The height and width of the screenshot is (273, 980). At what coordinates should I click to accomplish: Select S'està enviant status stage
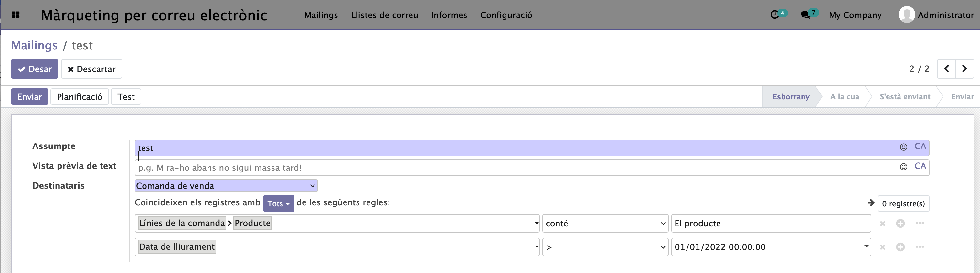click(905, 97)
